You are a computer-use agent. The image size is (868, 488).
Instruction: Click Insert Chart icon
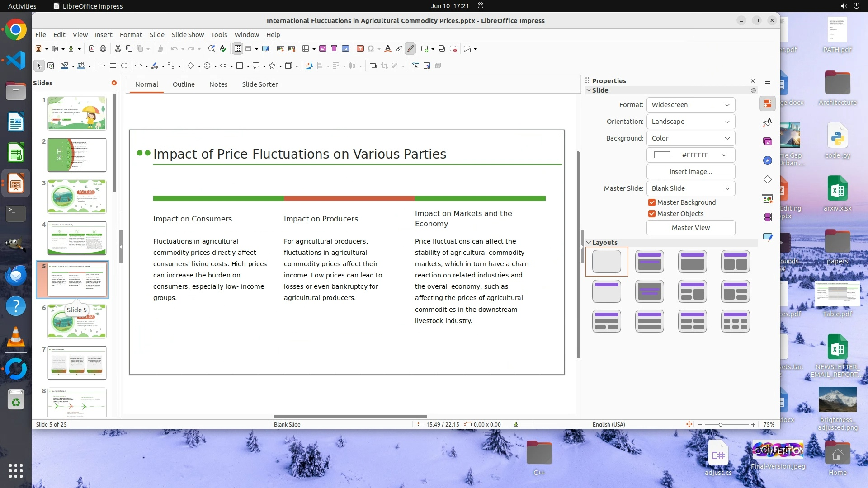pyautogui.click(x=346, y=49)
